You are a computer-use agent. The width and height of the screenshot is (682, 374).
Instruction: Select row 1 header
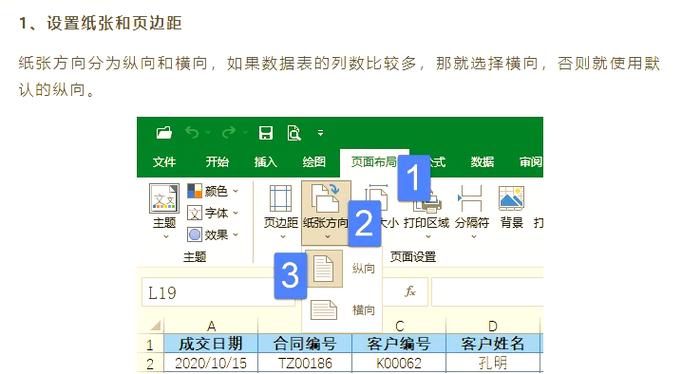pyautogui.click(x=150, y=344)
